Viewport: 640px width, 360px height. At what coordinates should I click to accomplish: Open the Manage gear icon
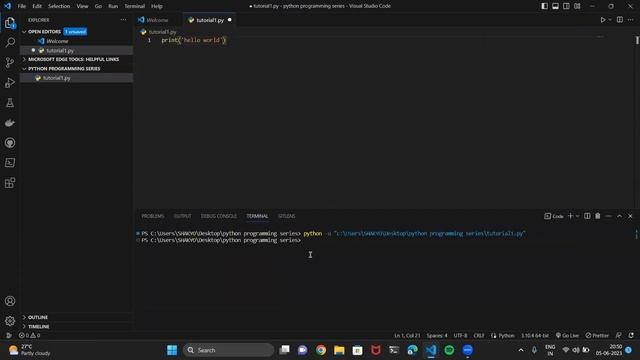(10, 321)
